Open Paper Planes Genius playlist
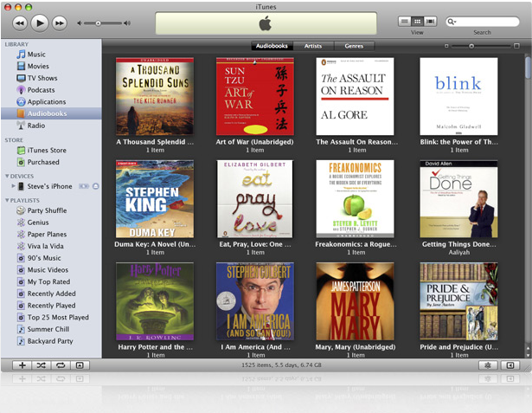 (51, 235)
